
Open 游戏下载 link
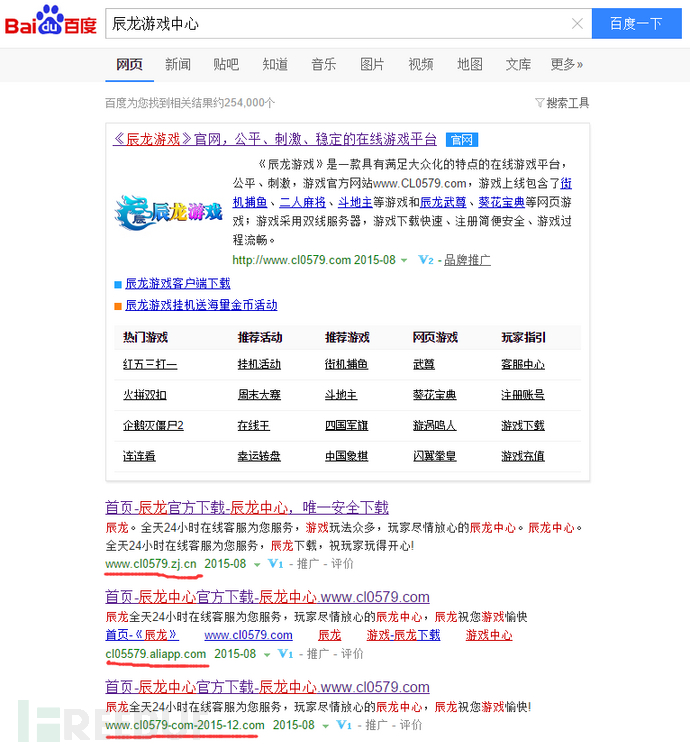[x=523, y=425]
